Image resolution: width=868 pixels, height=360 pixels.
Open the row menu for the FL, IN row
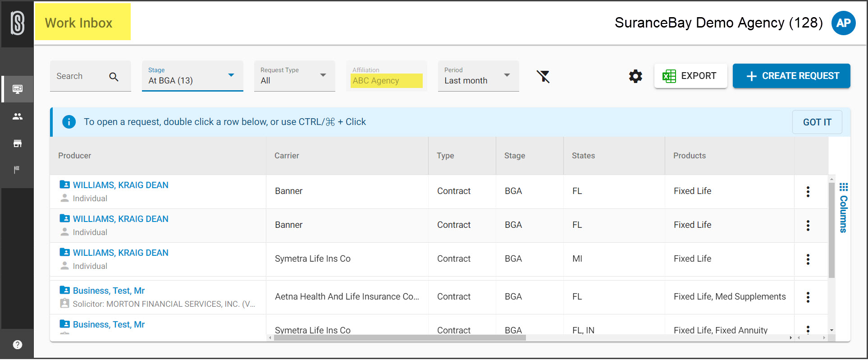click(x=808, y=329)
